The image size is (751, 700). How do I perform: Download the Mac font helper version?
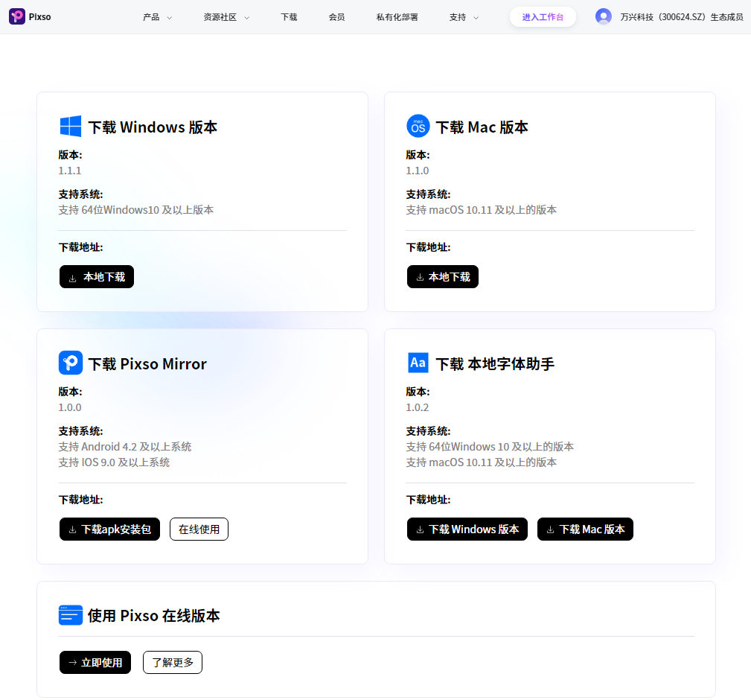point(585,529)
